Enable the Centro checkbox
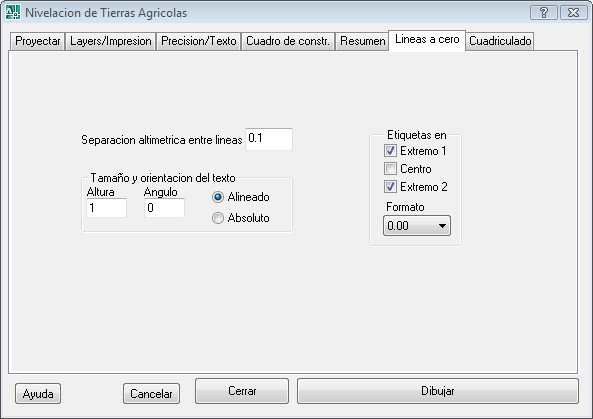 tap(390, 169)
